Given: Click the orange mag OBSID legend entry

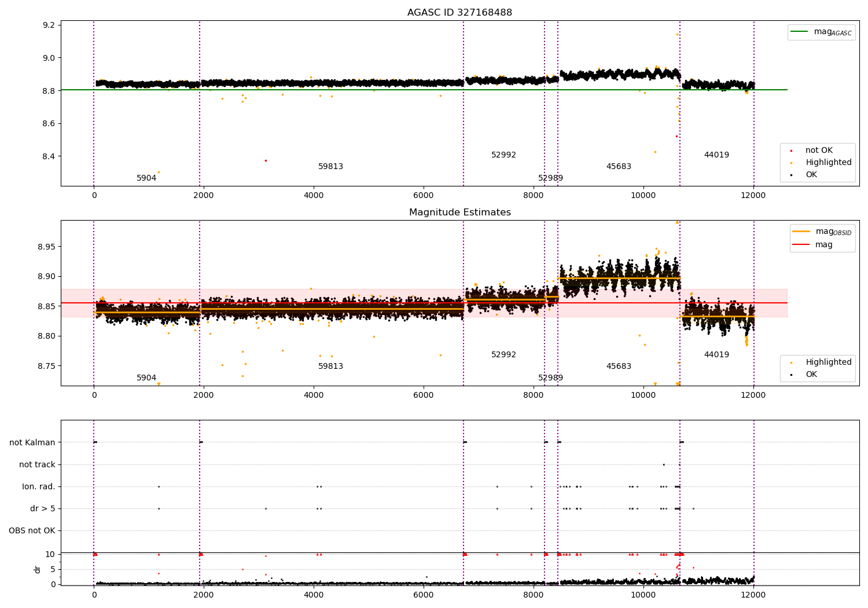Looking at the screenshot, I should (x=822, y=232).
